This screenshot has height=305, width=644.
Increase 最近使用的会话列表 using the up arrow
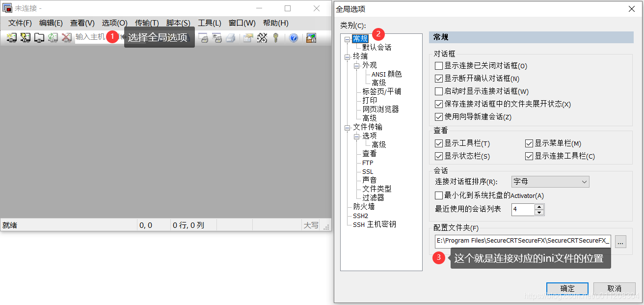[x=539, y=207]
